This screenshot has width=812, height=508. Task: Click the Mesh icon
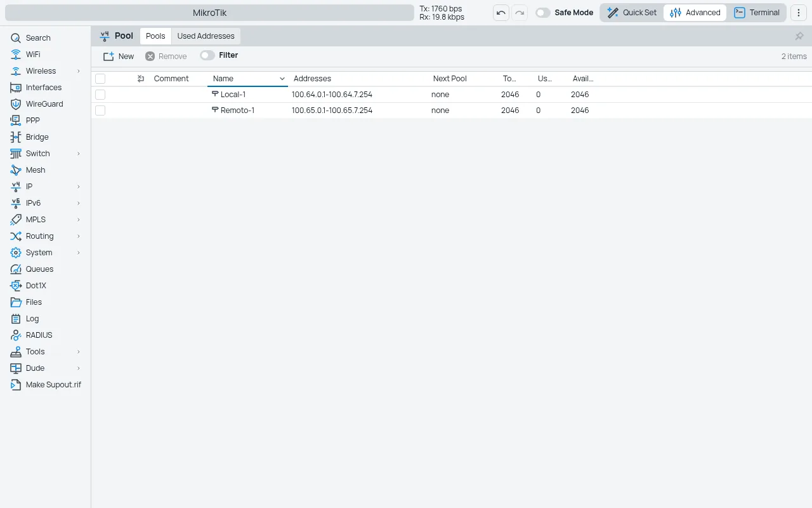point(16,170)
